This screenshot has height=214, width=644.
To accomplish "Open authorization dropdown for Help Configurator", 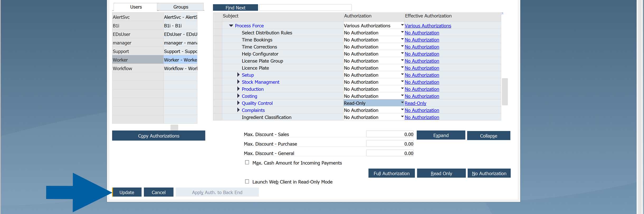I will (x=402, y=53).
